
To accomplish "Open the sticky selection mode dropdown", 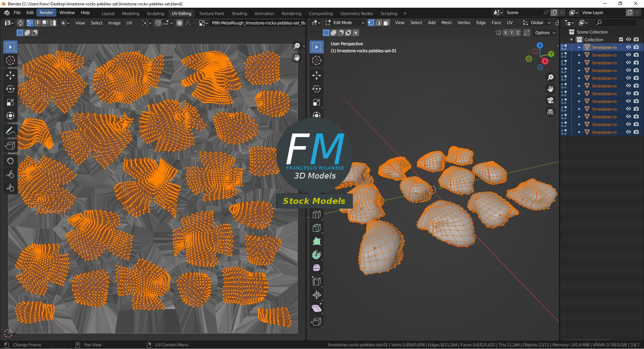I will pos(65,23).
